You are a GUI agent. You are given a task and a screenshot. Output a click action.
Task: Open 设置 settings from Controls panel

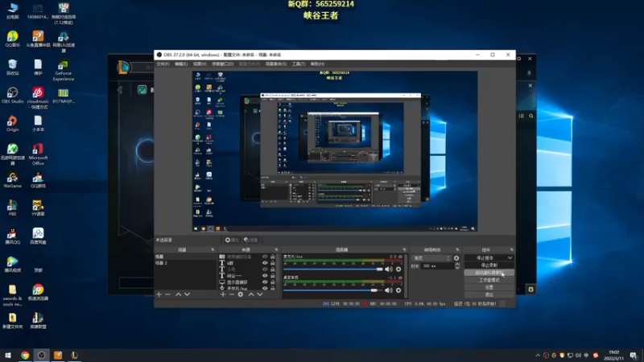(x=489, y=287)
